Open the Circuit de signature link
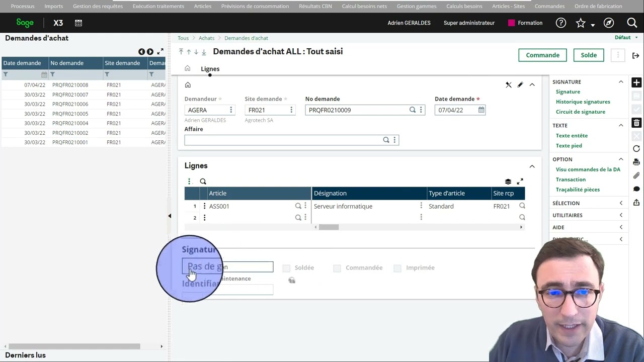 pos(581,112)
